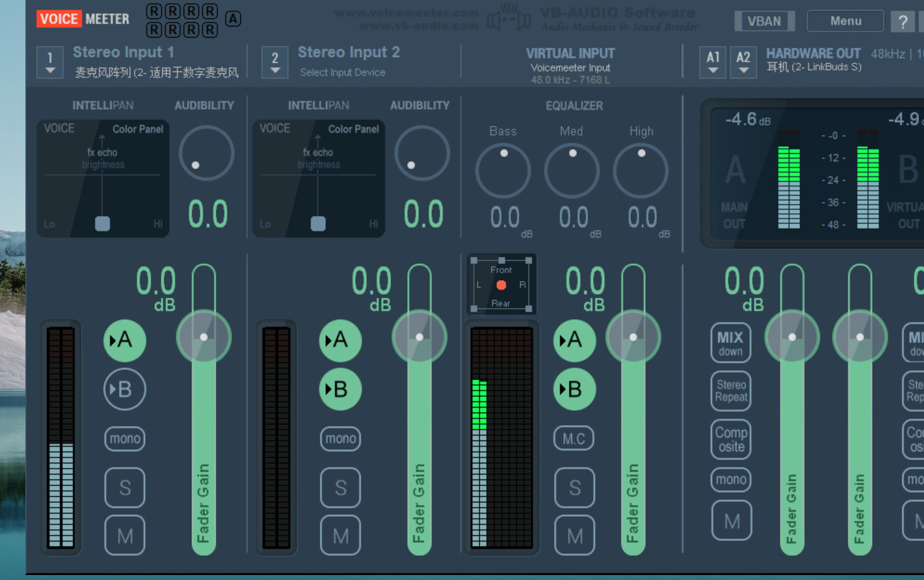The width and height of the screenshot is (924, 580).
Task: Open the Voicemeeter Menu
Action: tap(845, 21)
